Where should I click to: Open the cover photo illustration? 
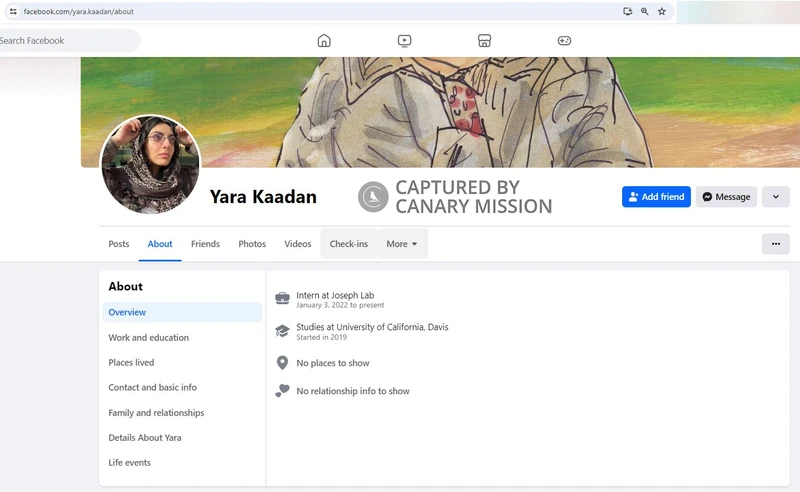click(x=440, y=112)
